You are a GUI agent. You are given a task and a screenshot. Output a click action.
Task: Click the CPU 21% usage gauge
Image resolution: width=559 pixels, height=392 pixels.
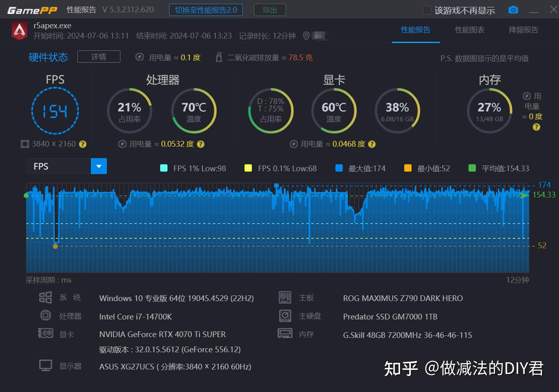pyautogui.click(x=130, y=111)
